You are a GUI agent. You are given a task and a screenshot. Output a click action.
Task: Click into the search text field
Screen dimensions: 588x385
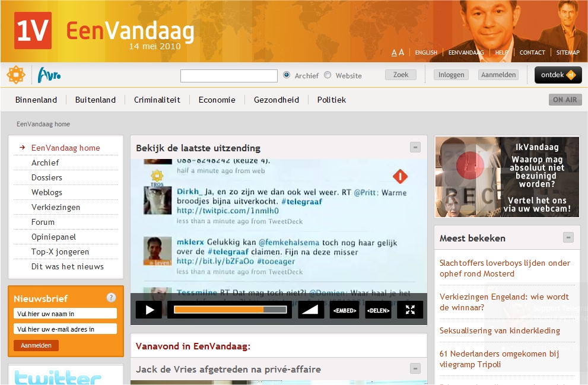[229, 76]
